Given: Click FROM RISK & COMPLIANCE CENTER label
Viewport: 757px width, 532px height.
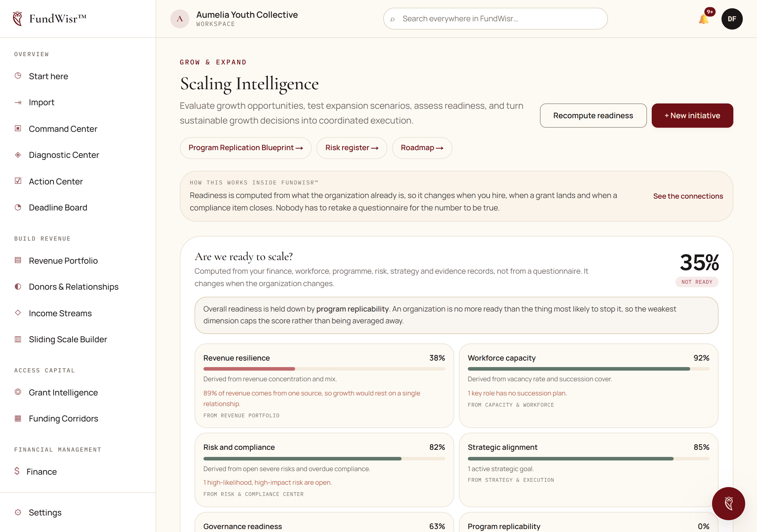Looking at the screenshot, I should point(253,494).
